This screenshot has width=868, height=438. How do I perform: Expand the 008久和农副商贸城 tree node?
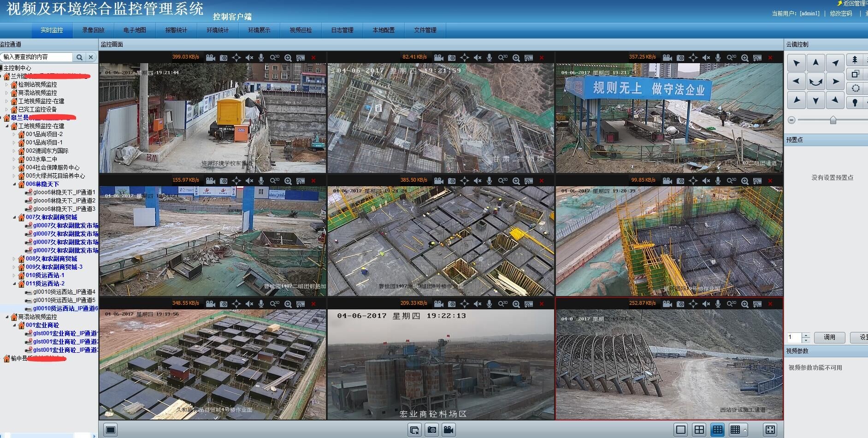pos(14,259)
